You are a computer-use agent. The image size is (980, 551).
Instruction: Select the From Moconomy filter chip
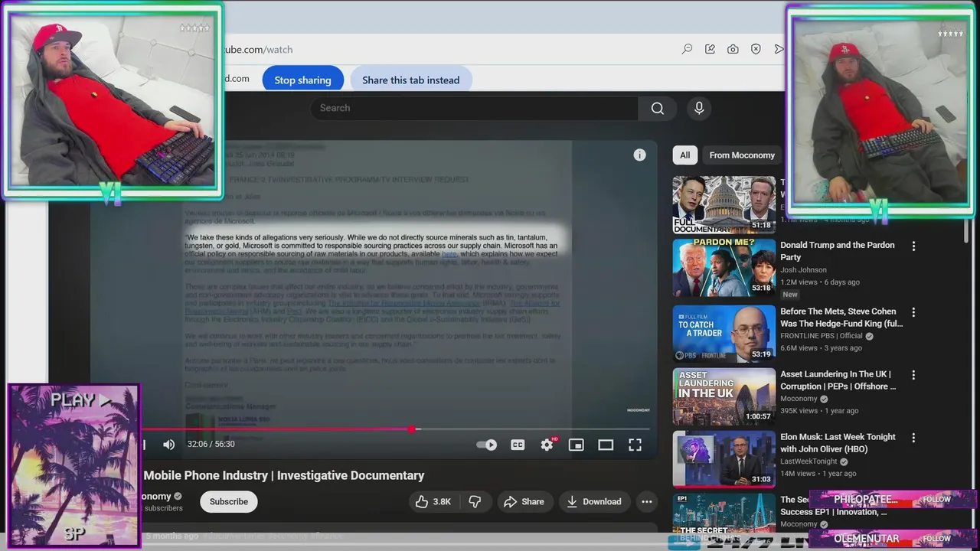pos(742,155)
